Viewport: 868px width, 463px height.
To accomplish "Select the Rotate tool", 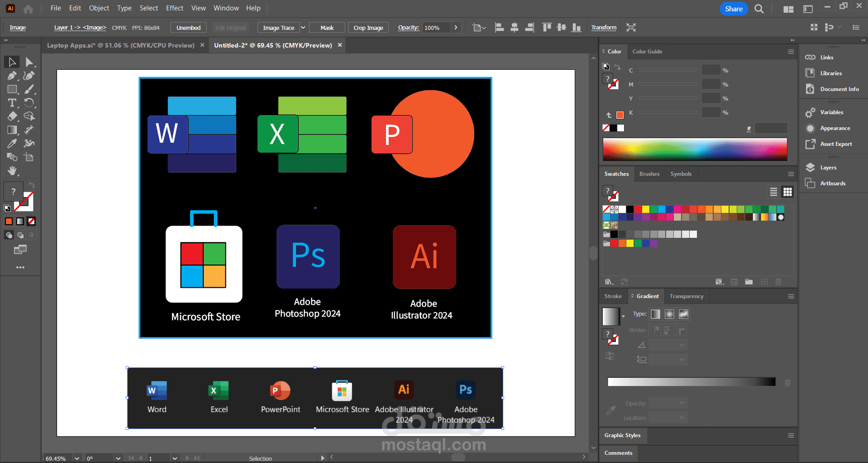I will coord(29,103).
